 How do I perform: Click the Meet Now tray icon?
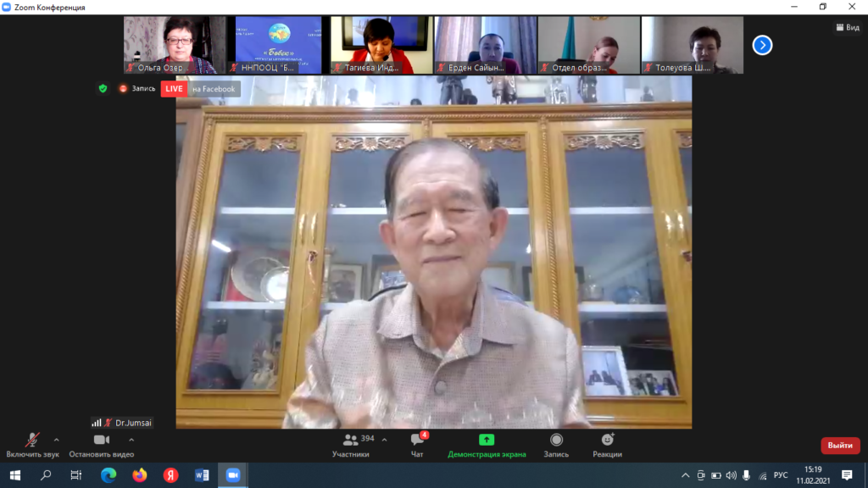tap(701, 475)
